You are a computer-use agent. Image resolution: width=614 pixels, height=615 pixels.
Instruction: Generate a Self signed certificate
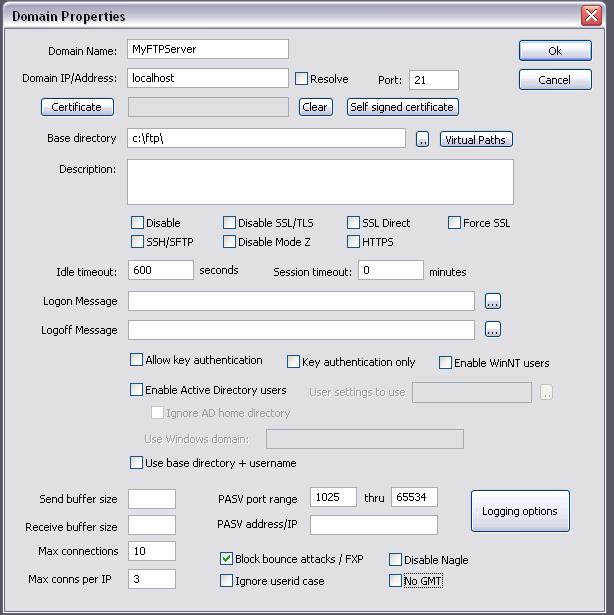coord(402,107)
